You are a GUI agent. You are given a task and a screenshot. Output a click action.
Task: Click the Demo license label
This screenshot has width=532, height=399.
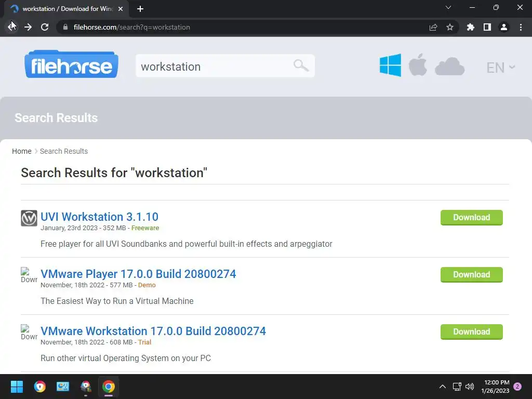tap(147, 285)
